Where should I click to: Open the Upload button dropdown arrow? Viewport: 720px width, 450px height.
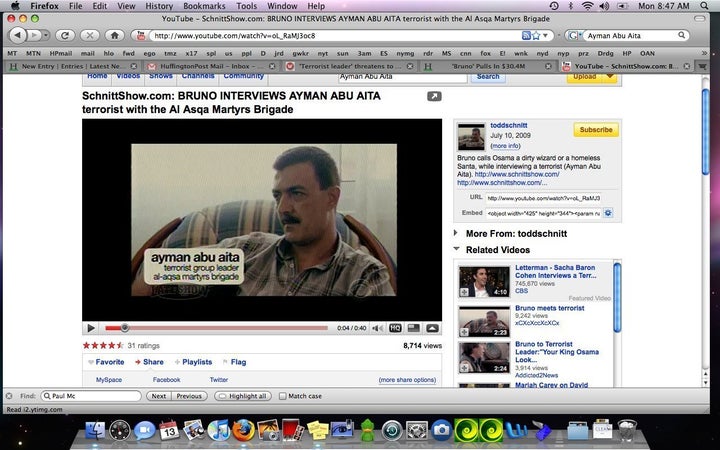coord(610,77)
